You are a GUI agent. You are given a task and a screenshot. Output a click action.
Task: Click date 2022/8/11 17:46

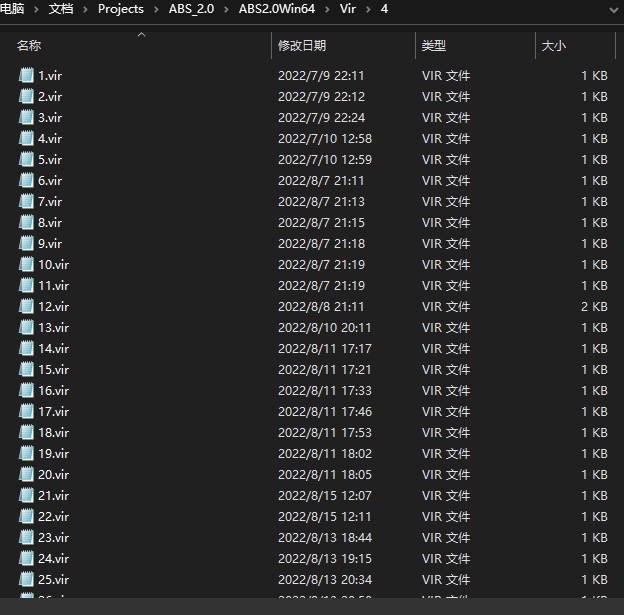tap(325, 411)
